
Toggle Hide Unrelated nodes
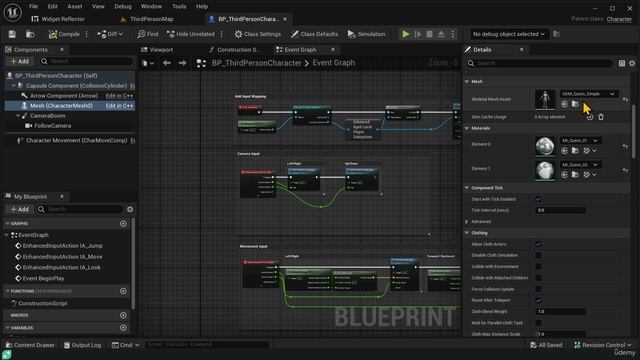(x=191, y=34)
